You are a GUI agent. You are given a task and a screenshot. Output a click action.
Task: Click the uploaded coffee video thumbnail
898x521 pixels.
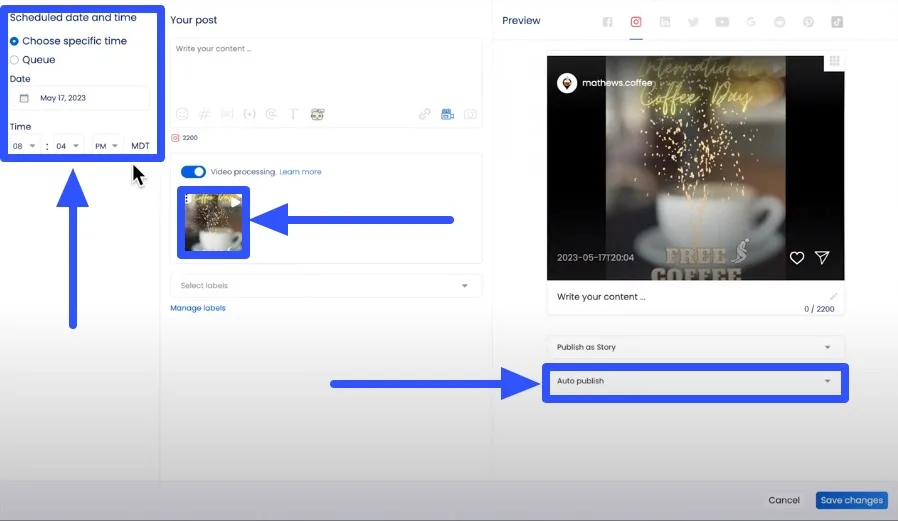coord(214,222)
